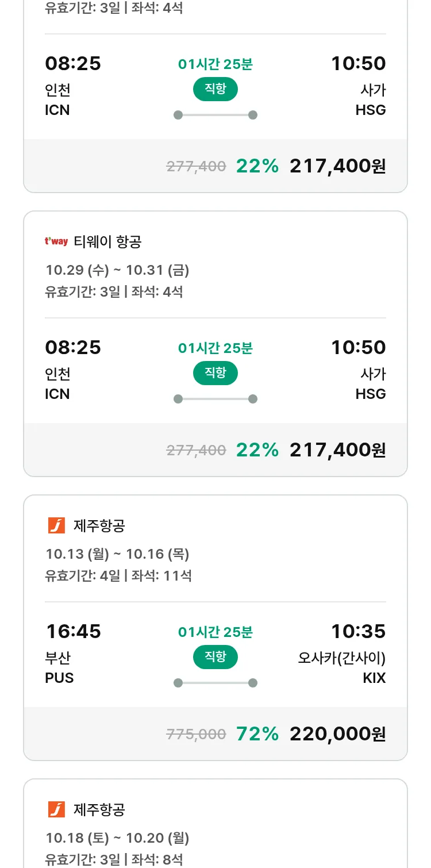Tap the 10.18 (토) ~ 10.20 (월) date range

[x=117, y=838]
